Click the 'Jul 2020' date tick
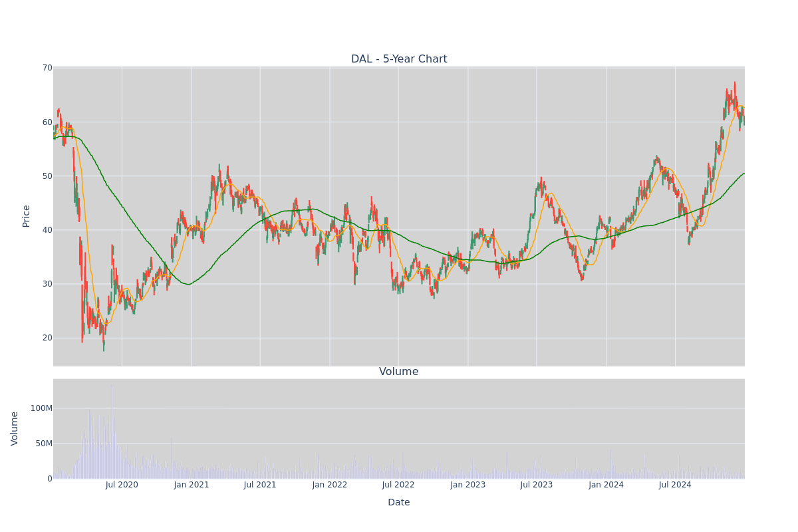The width and height of the screenshot is (798, 532). [x=122, y=485]
